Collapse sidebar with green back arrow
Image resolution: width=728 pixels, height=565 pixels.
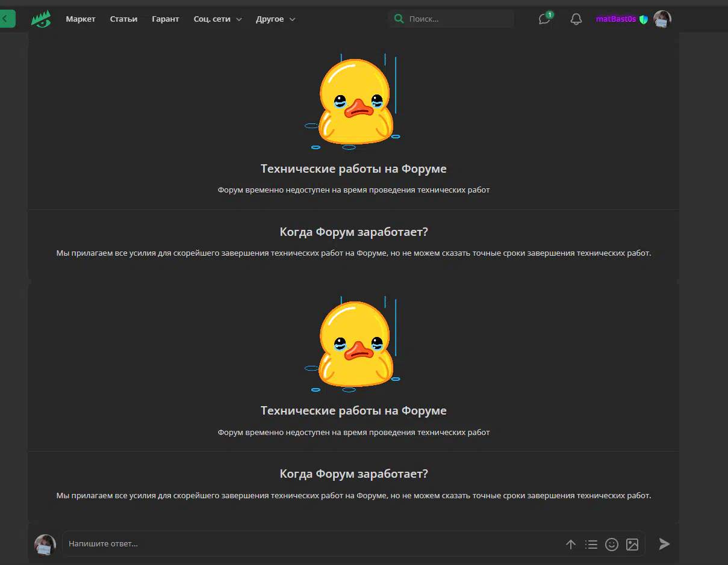click(x=6, y=19)
